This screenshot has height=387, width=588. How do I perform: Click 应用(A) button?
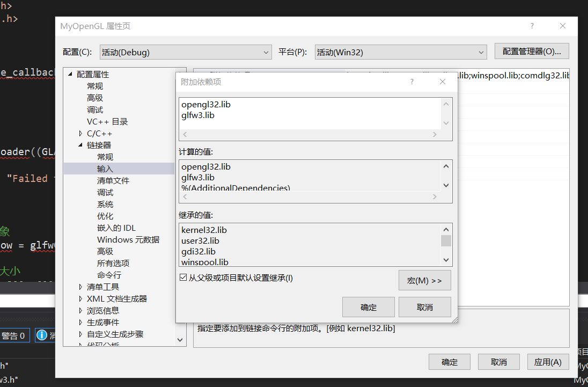pyautogui.click(x=548, y=362)
